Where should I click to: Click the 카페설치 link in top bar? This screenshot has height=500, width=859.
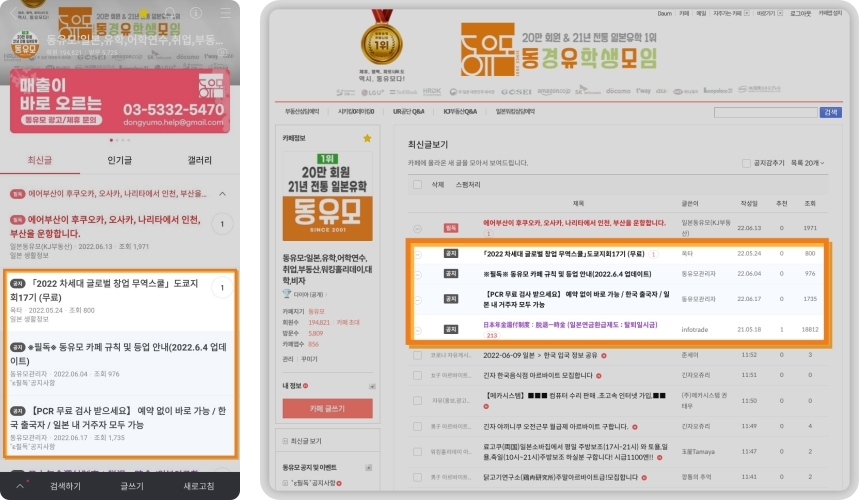(831, 13)
